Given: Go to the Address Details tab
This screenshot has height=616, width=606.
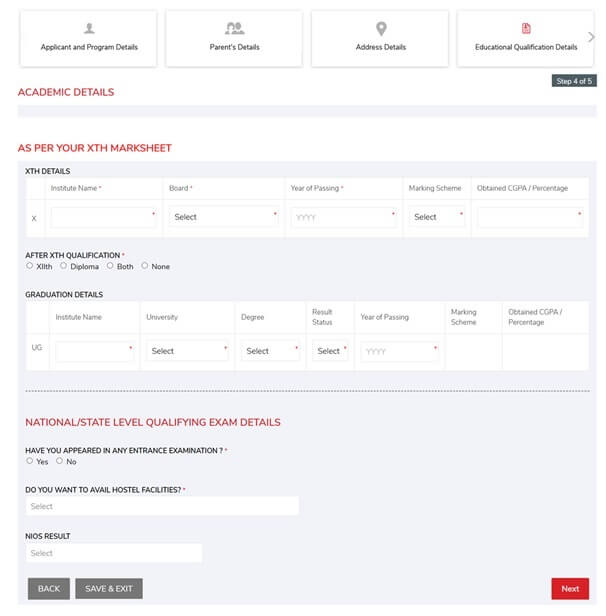Looking at the screenshot, I should click(380, 38).
